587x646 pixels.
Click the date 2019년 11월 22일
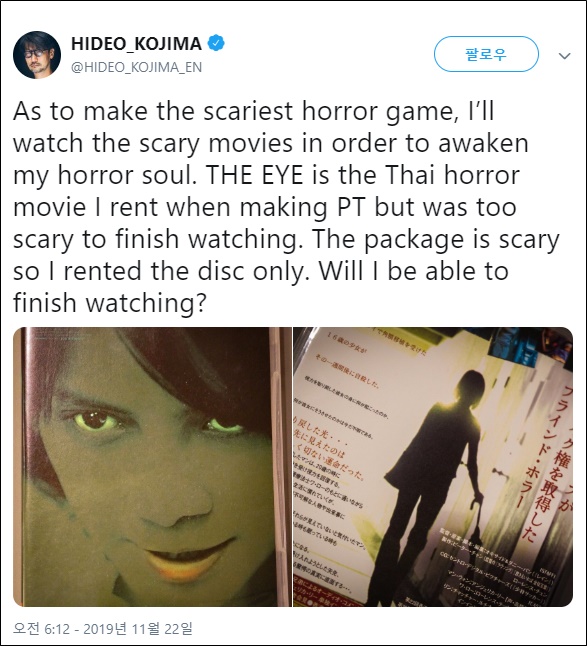[x=138, y=628]
